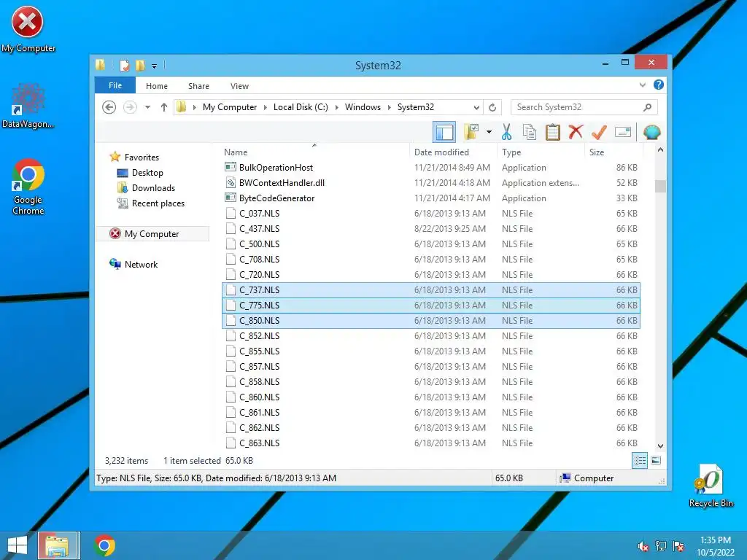This screenshot has height=560, width=747.
Task: Launch Chrome from the taskbar
Action: [105, 545]
